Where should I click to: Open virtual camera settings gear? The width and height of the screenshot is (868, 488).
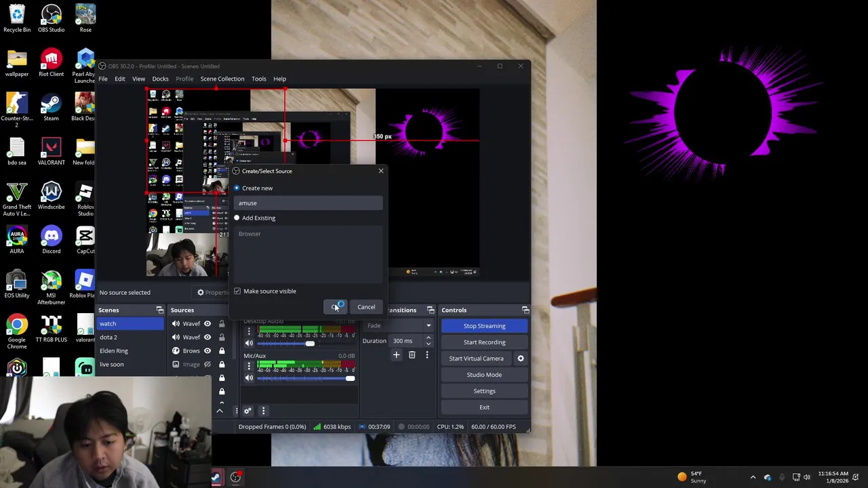520,358
